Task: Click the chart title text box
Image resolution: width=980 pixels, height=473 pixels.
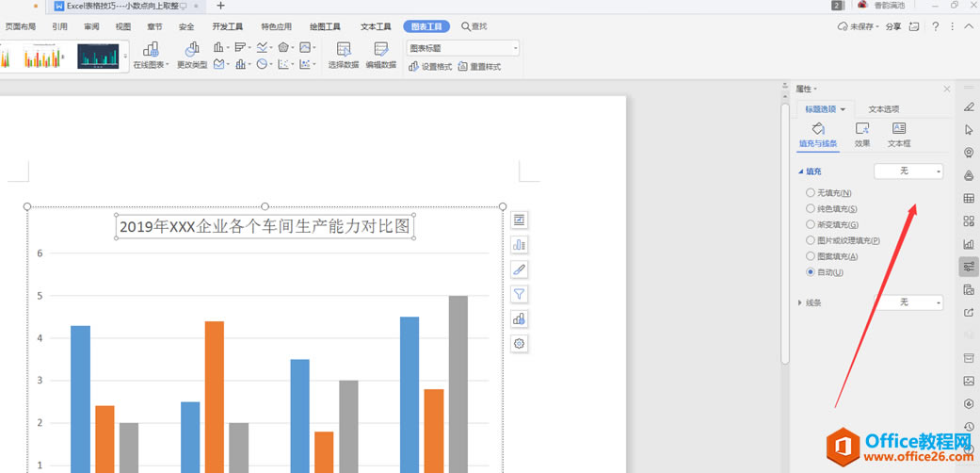Action: pyautogui.click(x=265, y=226)
